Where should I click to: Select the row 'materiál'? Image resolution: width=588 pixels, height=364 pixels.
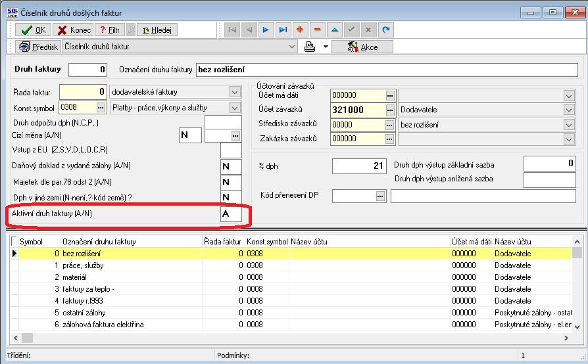(x=295, y=277)
